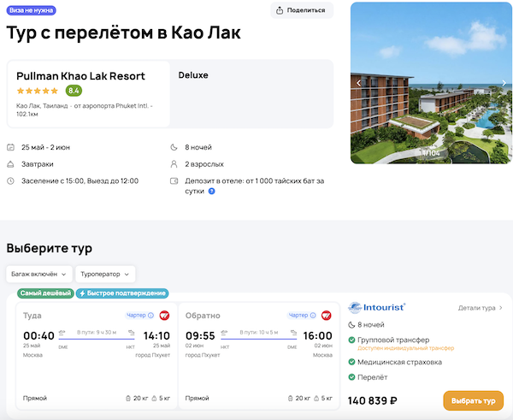Click the Intourist operator logo
513x420 pixels.
click(x=377, y=307)
